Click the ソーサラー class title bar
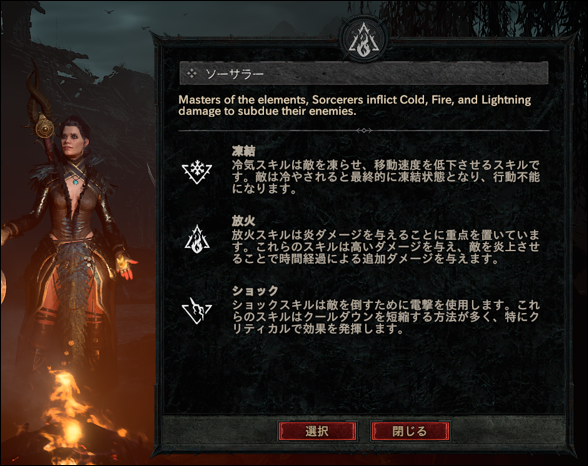Screen dimensions: 588x466 tap(364, 74)
